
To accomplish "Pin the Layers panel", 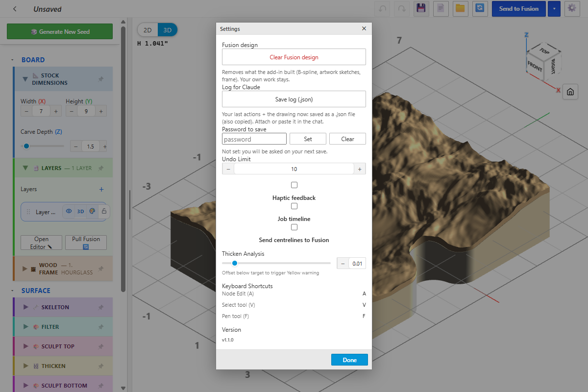I will (x=101, y=168).
